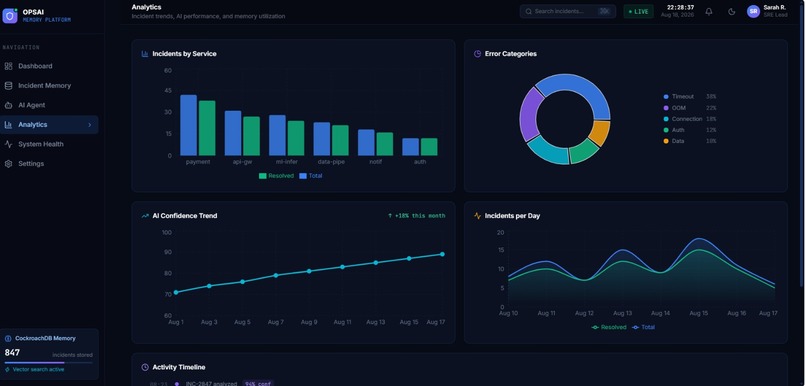Expand the Analytics chevron arrow in sidebar

click(89, 125)
